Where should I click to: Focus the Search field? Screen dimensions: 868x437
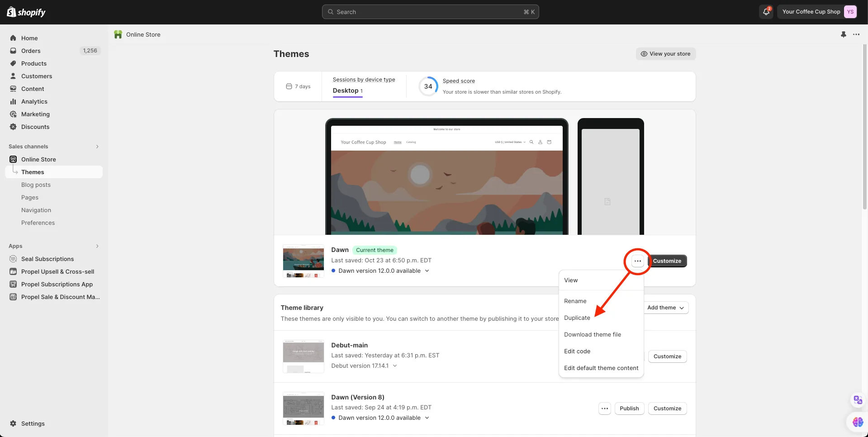tap(430, 12)
